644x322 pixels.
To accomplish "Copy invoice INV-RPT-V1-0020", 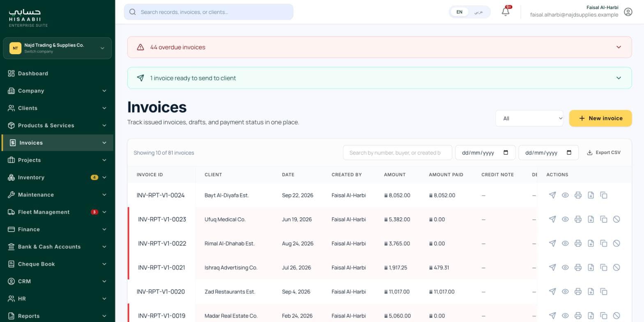I will point(604,292).
